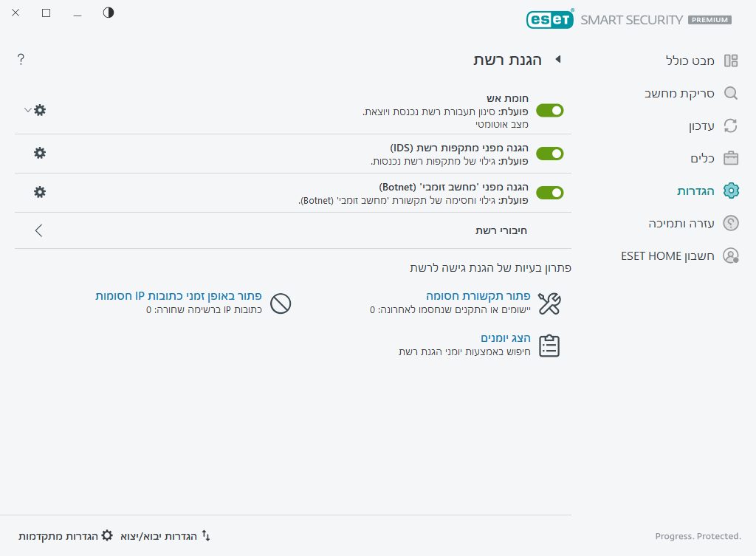Go back using arrow beside הגנת רשת title
This screenshot has height=556, width=756.
coord(558,60)
